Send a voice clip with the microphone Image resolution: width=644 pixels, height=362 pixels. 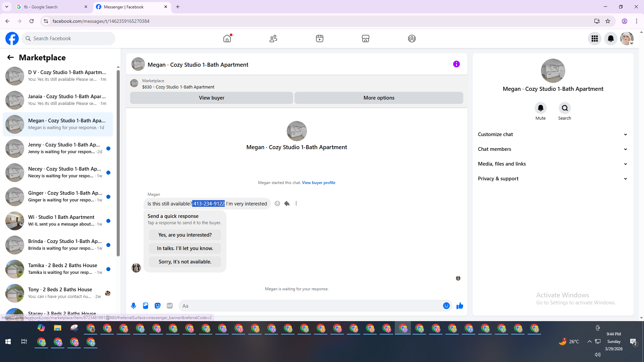[x=133, y=306]
